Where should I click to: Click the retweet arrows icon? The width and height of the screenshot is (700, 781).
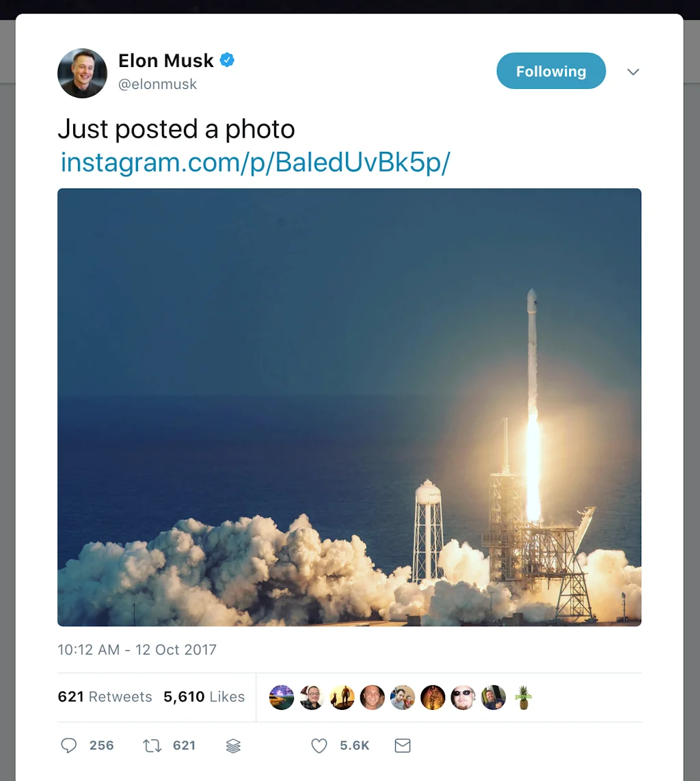(x=152, y=745)
